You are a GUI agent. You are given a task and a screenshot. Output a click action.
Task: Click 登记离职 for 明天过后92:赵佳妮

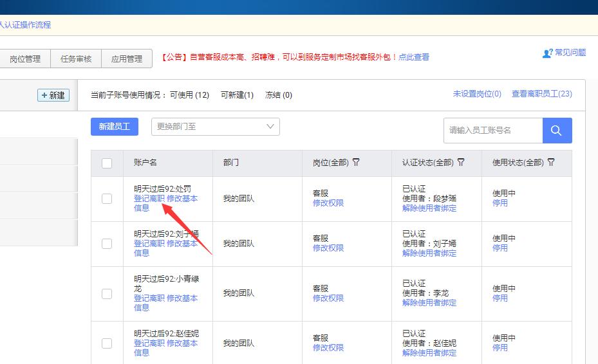coord(149,343)
